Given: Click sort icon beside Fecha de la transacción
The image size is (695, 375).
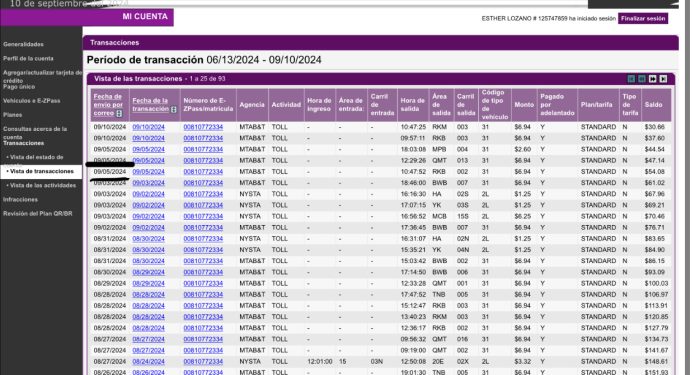Looking at the screenshot, I should [x=174, y=109].
